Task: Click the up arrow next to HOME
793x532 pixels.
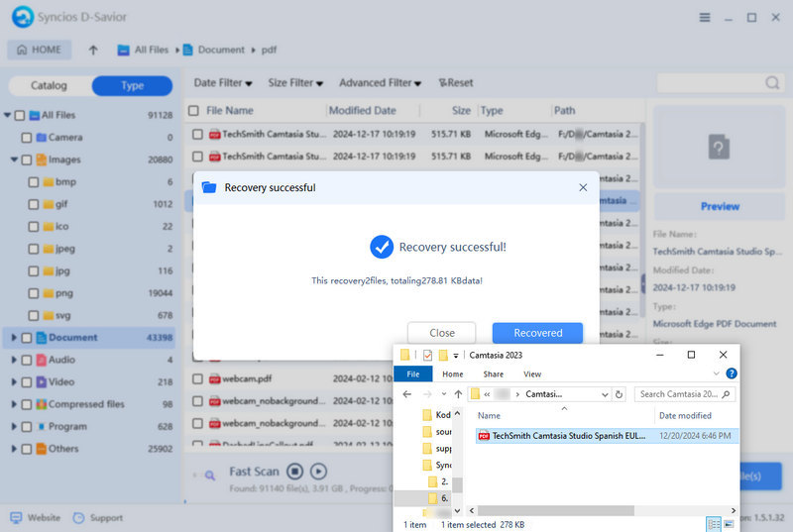Action: tap(93, 50)
